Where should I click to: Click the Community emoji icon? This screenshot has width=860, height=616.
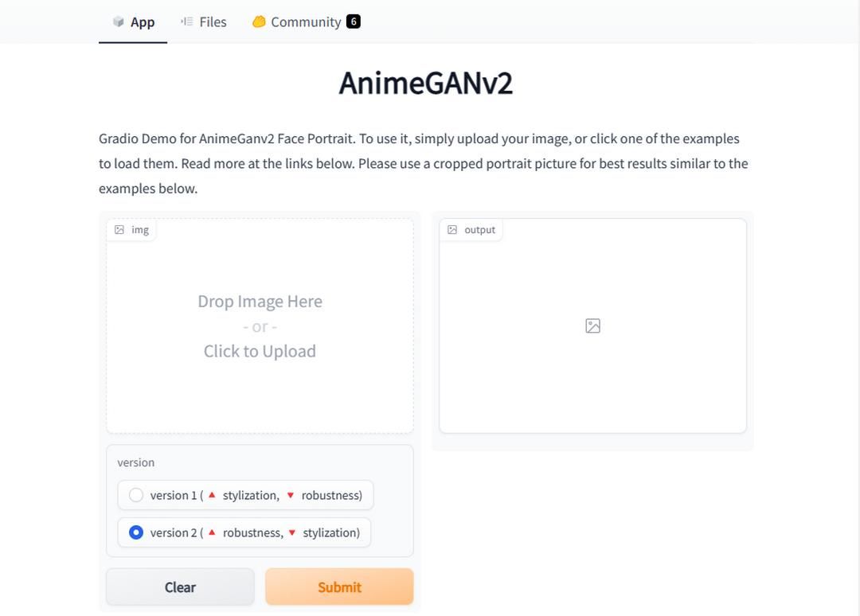[x=259, y=21]
